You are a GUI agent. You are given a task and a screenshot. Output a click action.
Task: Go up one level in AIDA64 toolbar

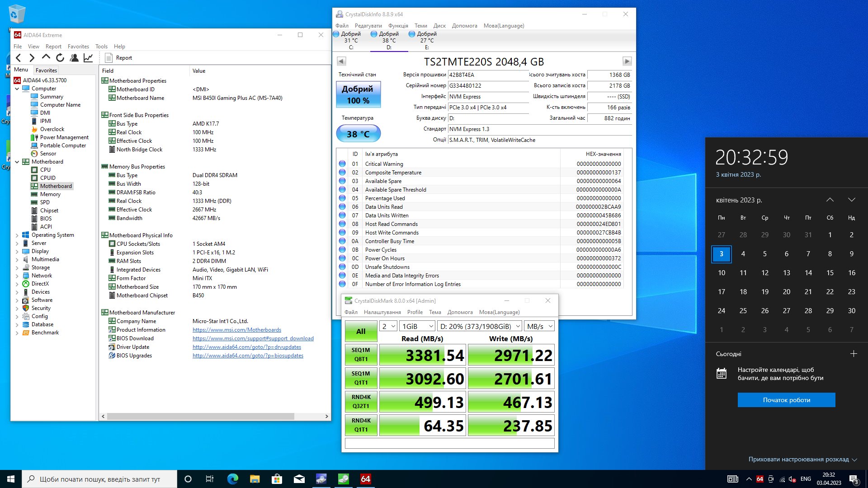click(x=46, y=58)
